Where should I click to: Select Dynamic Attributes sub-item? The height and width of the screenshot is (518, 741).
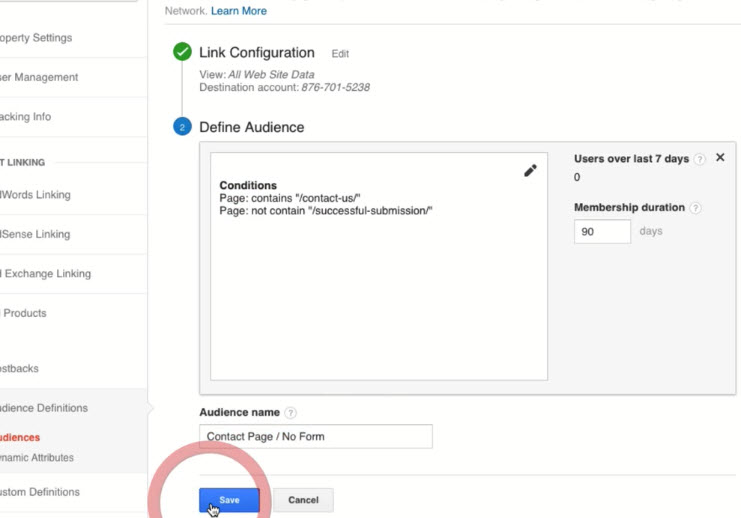(38, 458)
